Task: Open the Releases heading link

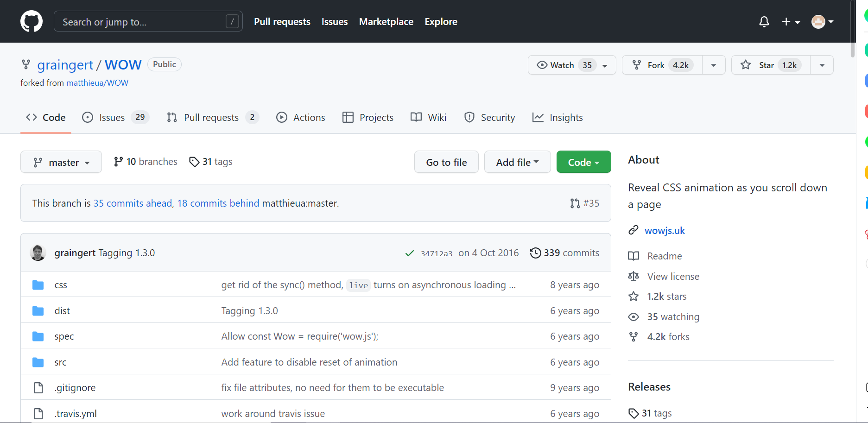Action: [x=649, y=387]
